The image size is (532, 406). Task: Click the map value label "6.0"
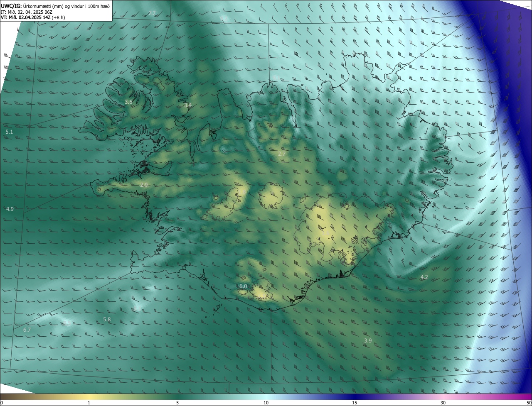[243, 286]
